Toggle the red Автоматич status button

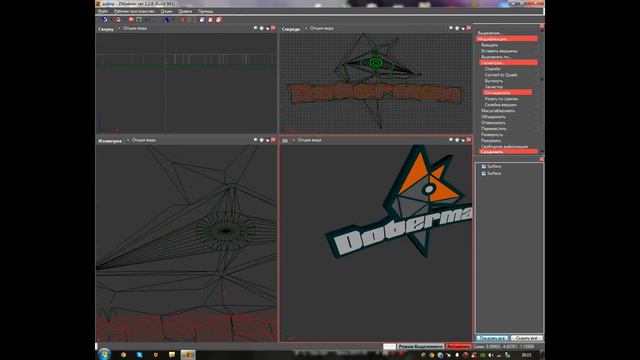tap(458, 347)
